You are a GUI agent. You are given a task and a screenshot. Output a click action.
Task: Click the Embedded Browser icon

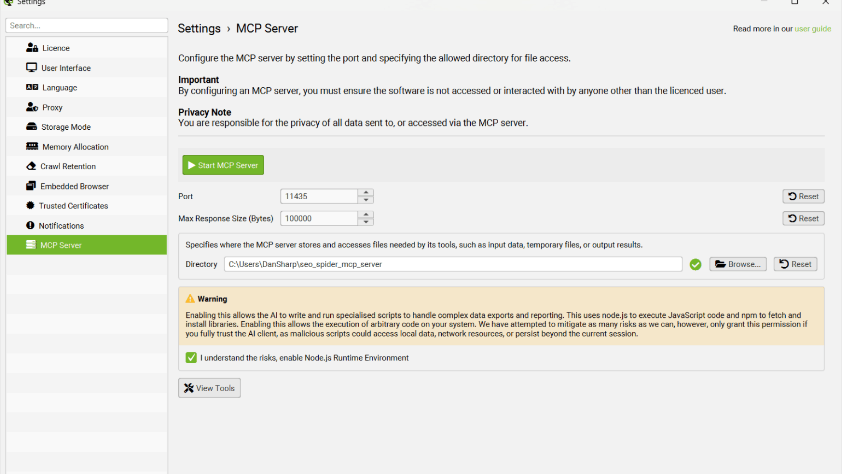click(x=31, y=186)
